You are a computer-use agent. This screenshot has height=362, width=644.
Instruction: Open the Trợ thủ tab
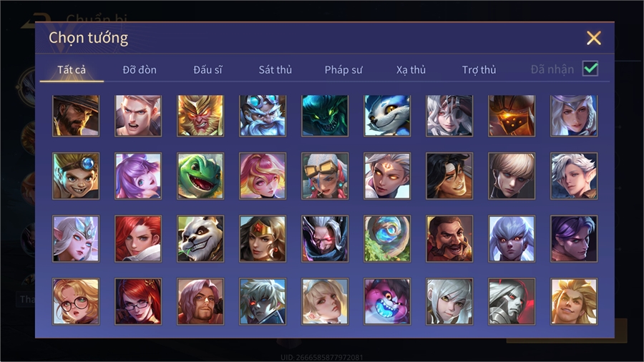pyautogui.click(x=479, y=70)
